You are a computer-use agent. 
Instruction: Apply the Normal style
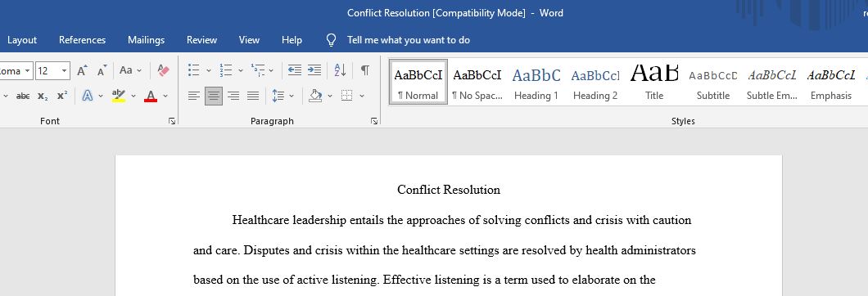(418, 82)
